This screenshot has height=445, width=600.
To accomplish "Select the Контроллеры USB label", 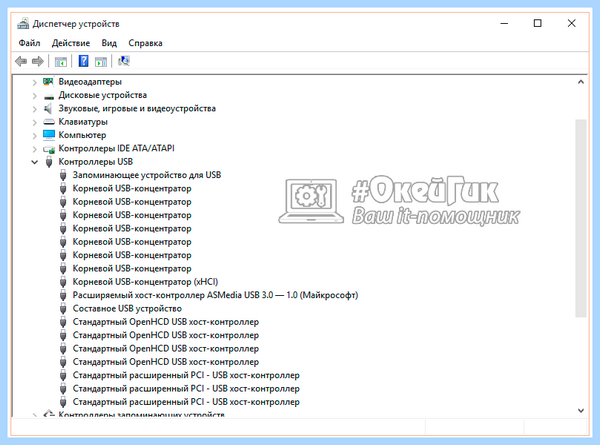I will coord(96,161).
